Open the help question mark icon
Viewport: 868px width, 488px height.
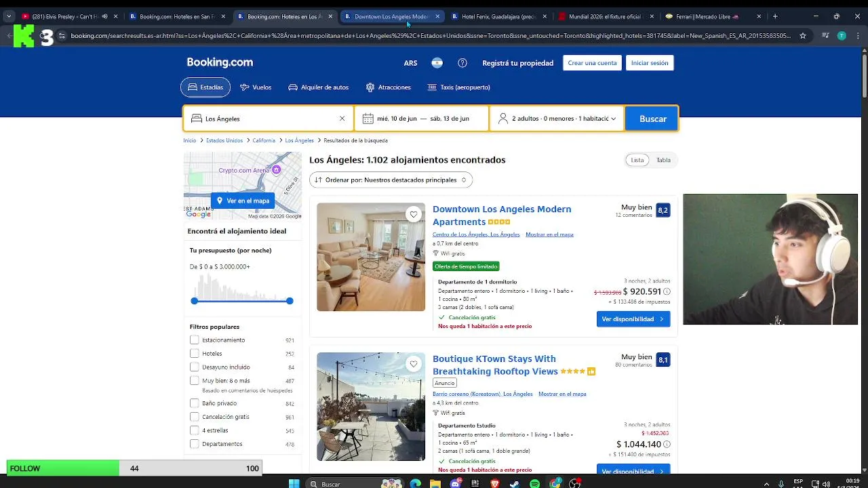click(x=462, y=63)
